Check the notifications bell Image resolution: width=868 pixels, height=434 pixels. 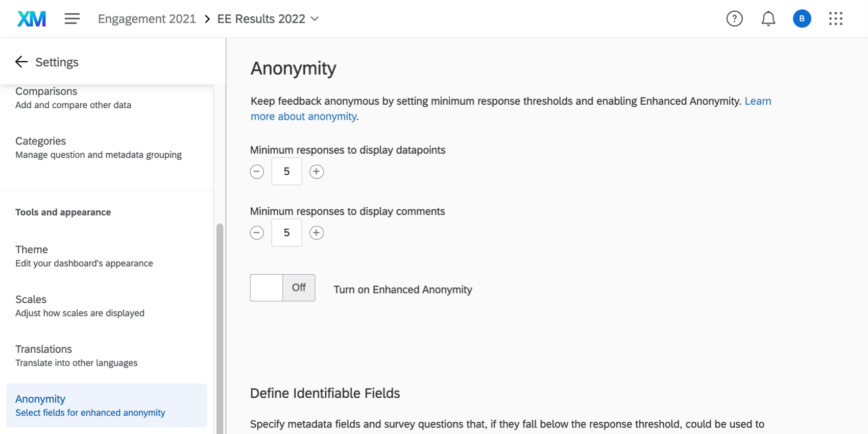click(768, 18)
